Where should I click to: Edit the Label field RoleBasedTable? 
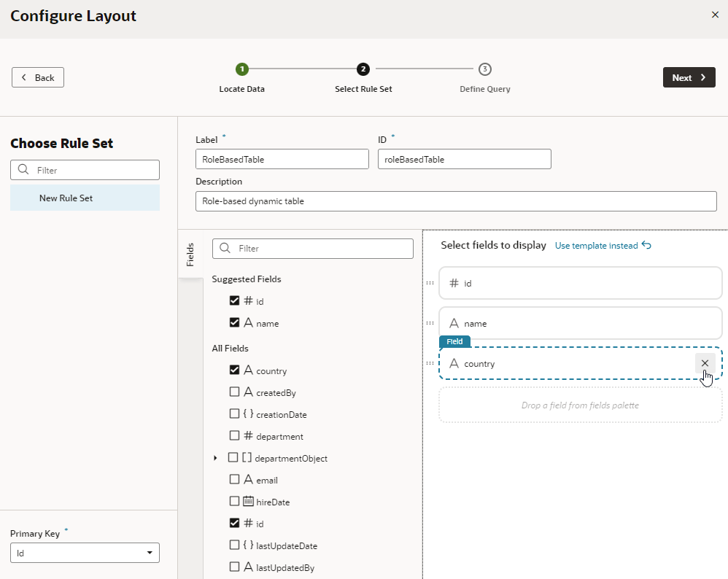[282, 159]
